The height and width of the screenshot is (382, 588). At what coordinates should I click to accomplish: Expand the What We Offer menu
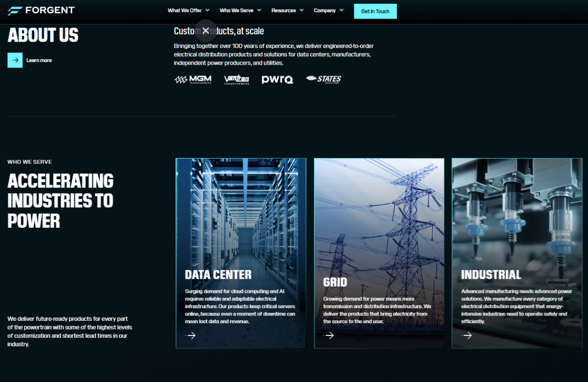(x=188, y=10)
